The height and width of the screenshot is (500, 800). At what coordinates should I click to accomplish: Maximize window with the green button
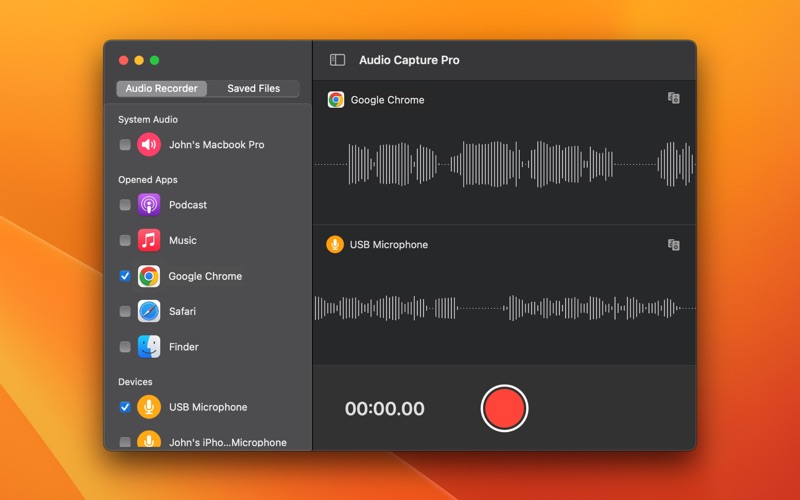tap(155, 60)
